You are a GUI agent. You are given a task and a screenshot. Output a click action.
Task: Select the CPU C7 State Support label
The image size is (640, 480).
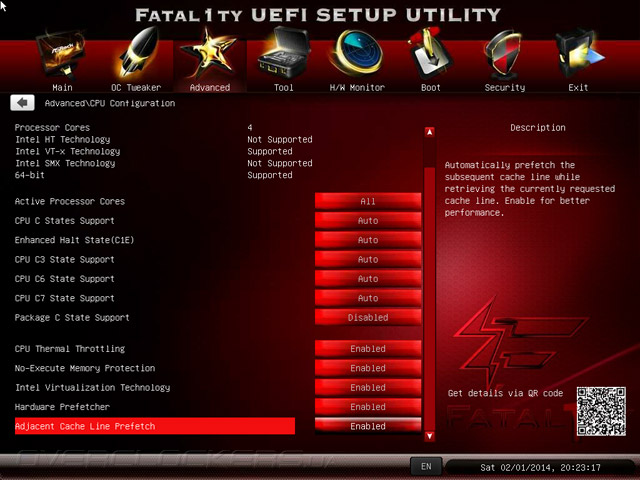tap(64, 298)
